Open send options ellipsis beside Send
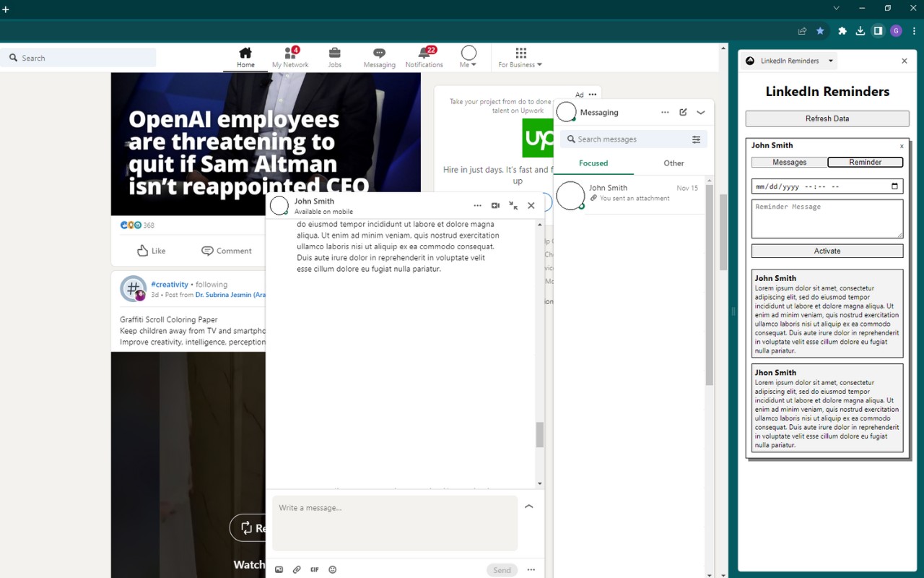The width and height of the screenshot is (924, 578). [531, 570]
